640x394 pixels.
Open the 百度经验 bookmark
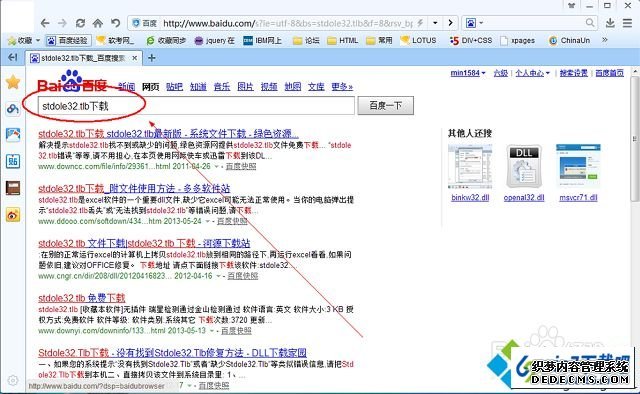pos(68,40)
